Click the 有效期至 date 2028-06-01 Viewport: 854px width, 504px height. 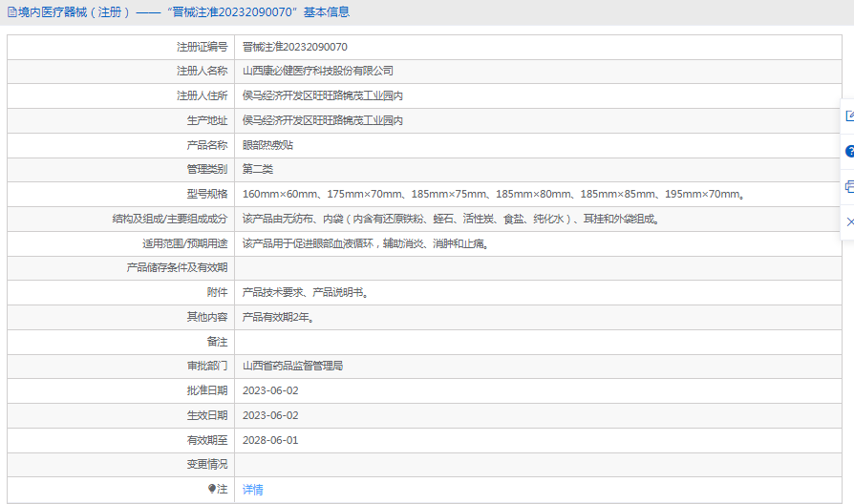[x=270, y=440]
